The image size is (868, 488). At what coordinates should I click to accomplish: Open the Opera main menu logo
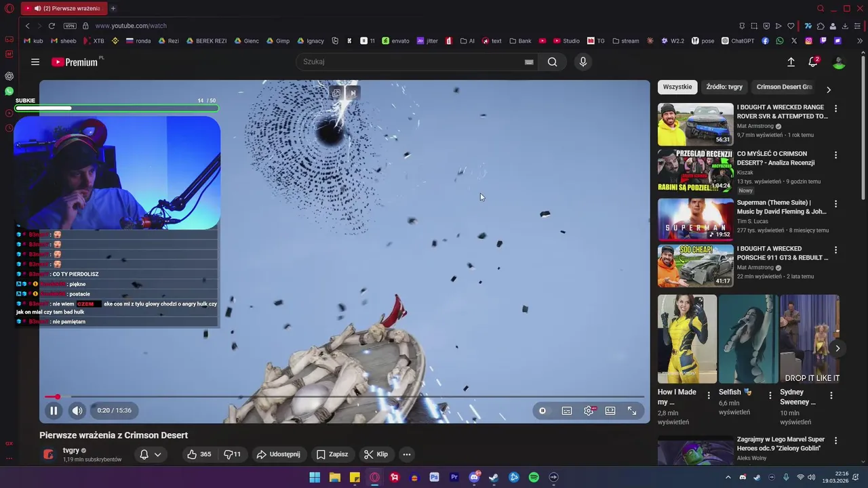tap(9, 8)
